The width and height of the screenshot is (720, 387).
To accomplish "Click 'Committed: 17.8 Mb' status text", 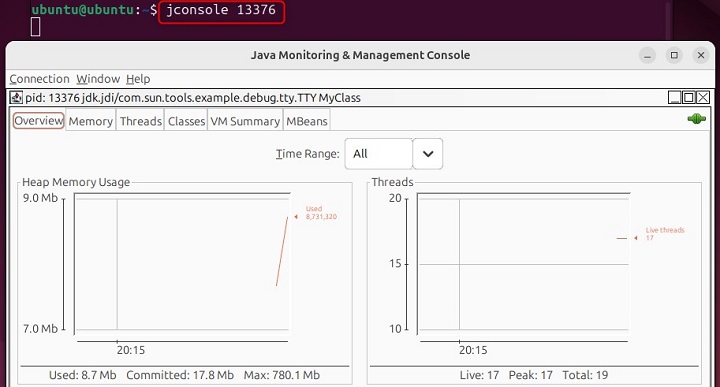I will click(x=180, y=375).
